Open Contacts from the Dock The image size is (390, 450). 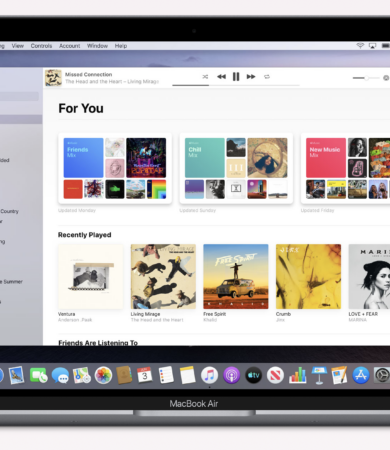click(x=124, y=376)
